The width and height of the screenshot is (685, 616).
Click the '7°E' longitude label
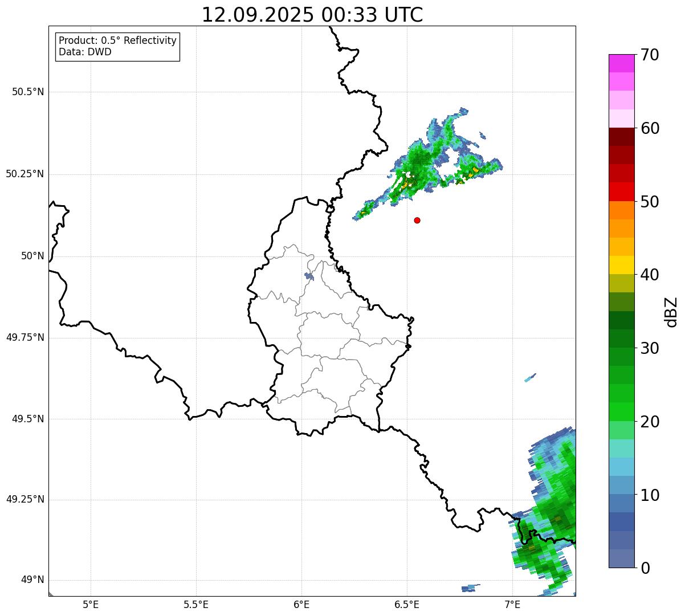point(512,605)
